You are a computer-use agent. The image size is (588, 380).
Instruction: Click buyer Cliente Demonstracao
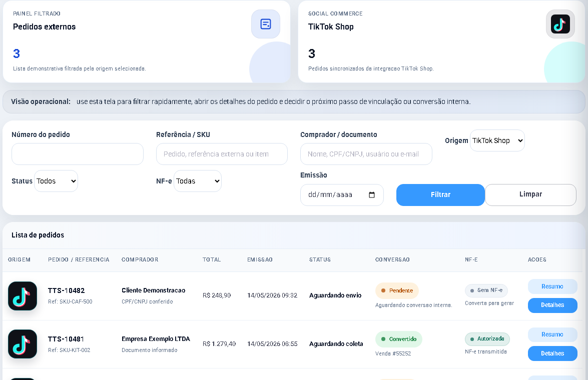coord(153,290)
